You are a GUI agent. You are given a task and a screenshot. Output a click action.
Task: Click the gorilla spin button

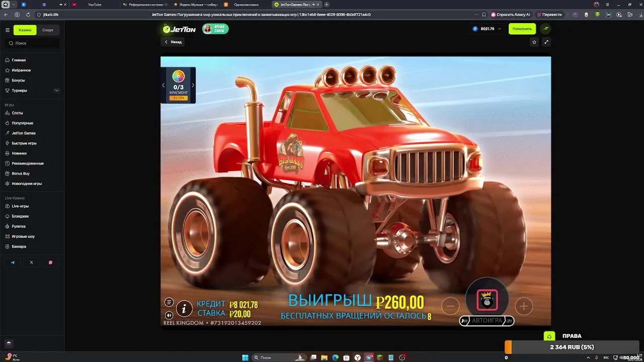487,300
